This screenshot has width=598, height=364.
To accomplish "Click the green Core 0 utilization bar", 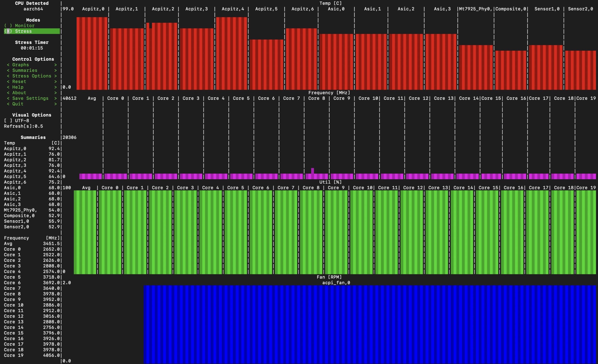I will pos(110,232).
